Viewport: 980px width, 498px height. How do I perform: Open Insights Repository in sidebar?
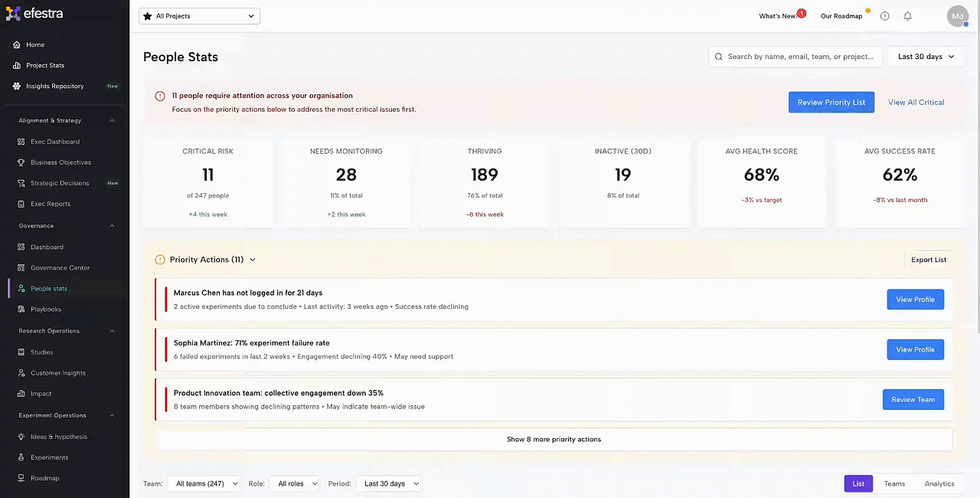(x=54, y=87)
